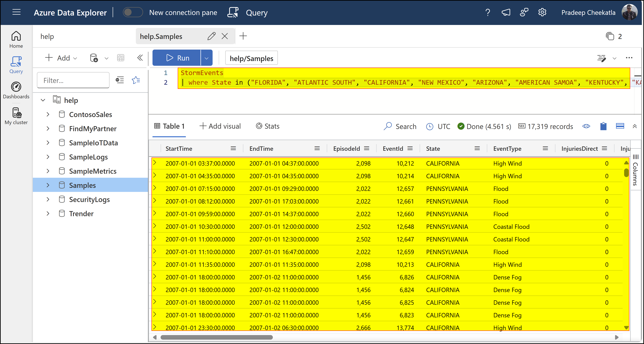Click the favorites star icon beside filter
The height and width of the screenshot is (344, 644).
136,80
